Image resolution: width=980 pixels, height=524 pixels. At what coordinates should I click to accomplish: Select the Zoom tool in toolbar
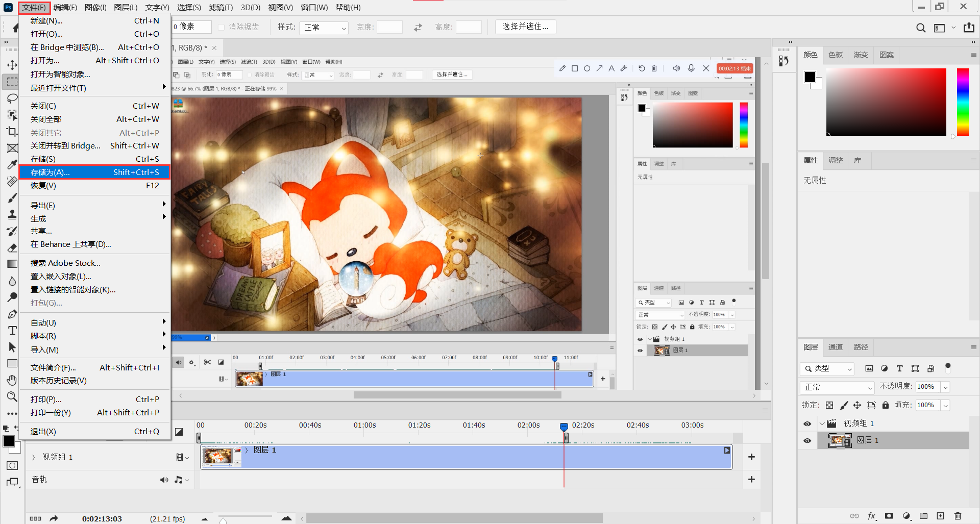point(12,396)
